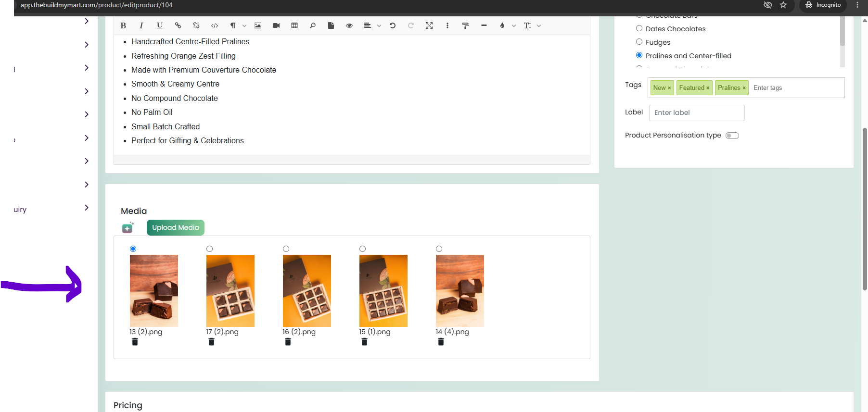Mark 16 (2).png as the default image
Screen dimensions: 868x412
[x=286, y=249]
